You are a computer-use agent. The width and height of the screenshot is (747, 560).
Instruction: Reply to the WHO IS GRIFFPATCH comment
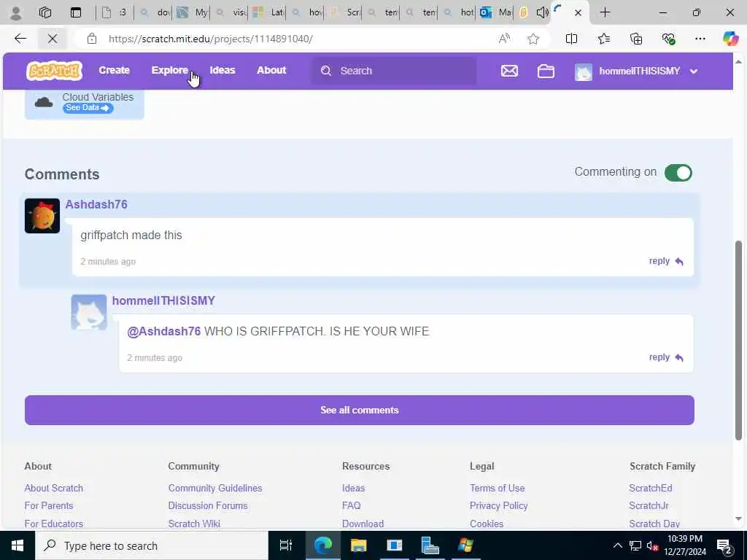click(x=666, y=357)
